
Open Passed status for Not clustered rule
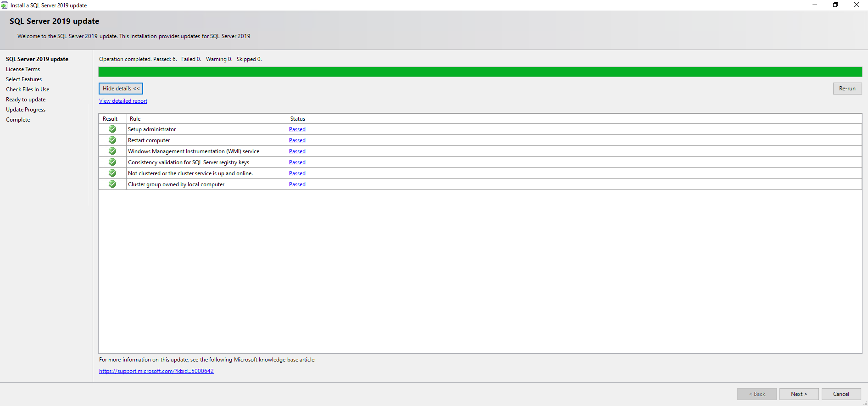click(x=297, y=173)
